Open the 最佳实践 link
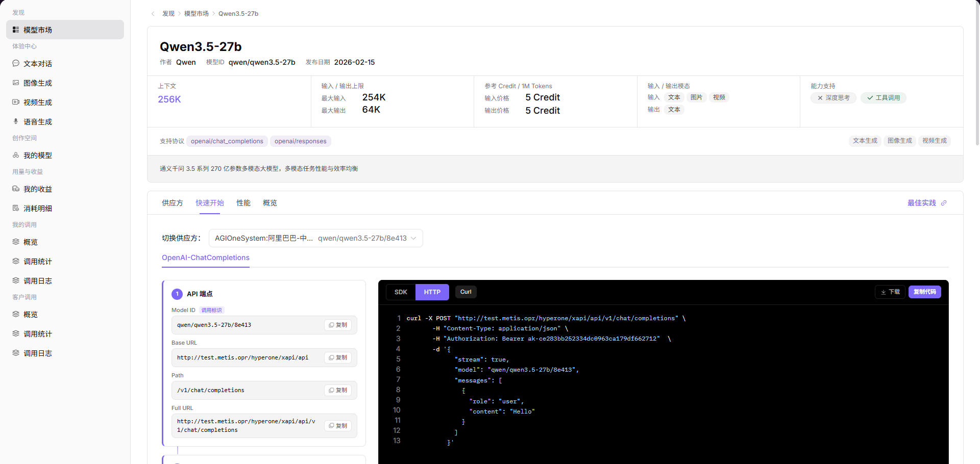This screenshot has width=980, height=464. pos(922,203)
